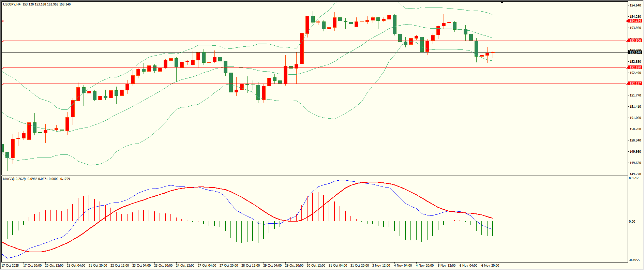This screenshot has height=270, width=644.
Task: Click the 30 Oct 12:00 time axis label
Action: [x=316, y=266]
